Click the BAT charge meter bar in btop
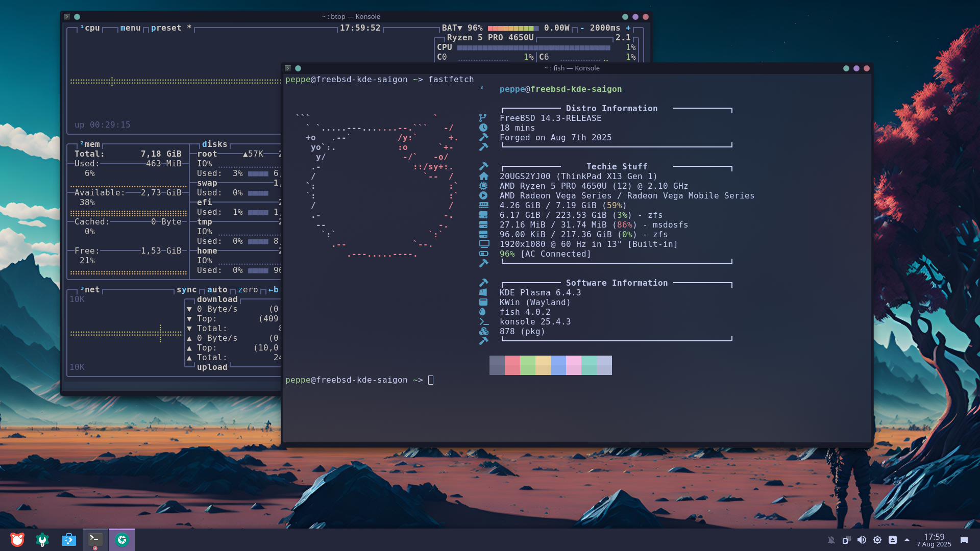This screenshot has width=980, height=551. (x=513, y=28)
